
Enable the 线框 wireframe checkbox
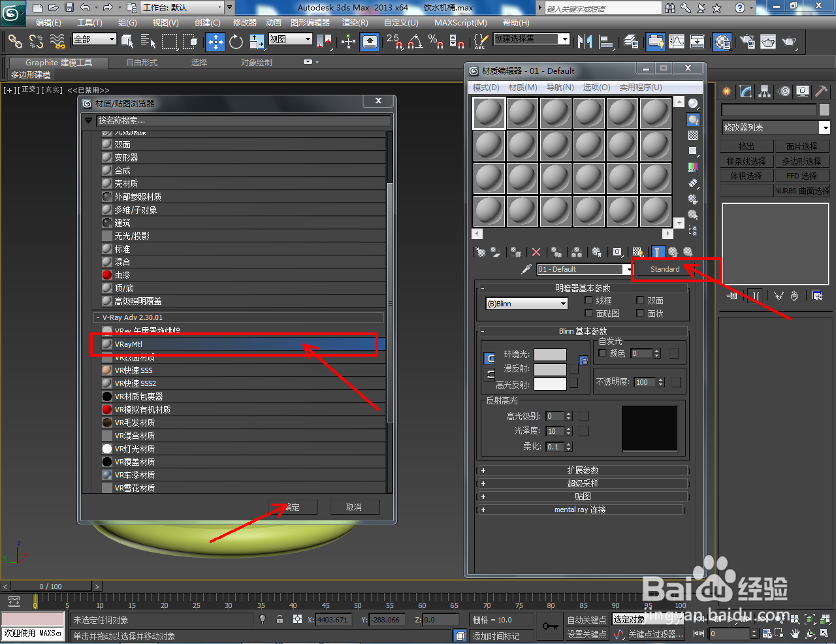click(x=588, y=300)
